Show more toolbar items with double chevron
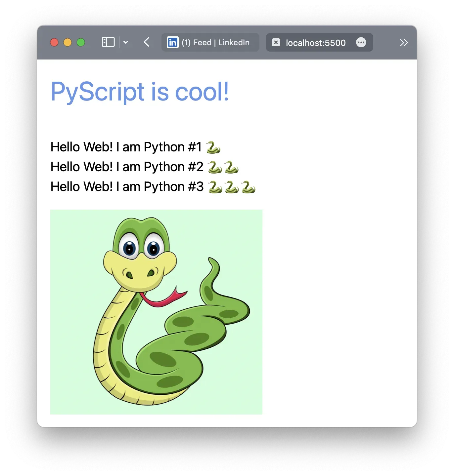The width and height of the screenshot is (454, 476). pos(404,43)
